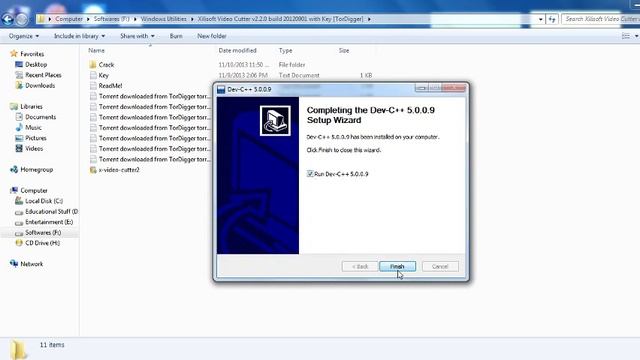
Task: Select the ReadMe! file
Action: point(110,86)
